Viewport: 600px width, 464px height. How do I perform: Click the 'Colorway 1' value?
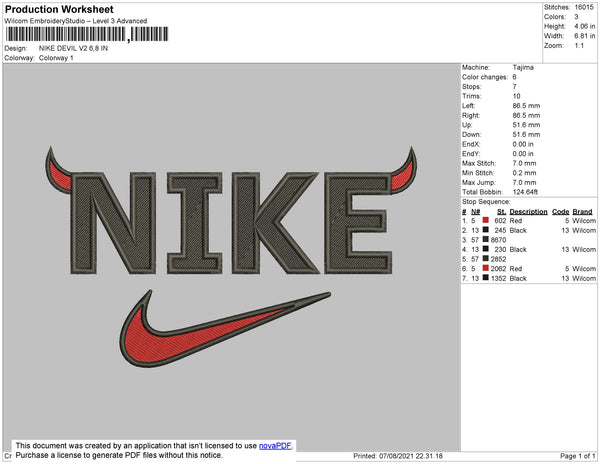56,58
